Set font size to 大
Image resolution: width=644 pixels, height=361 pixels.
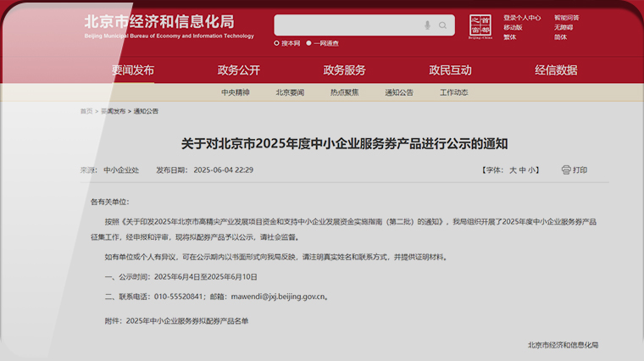pos(513,170)
